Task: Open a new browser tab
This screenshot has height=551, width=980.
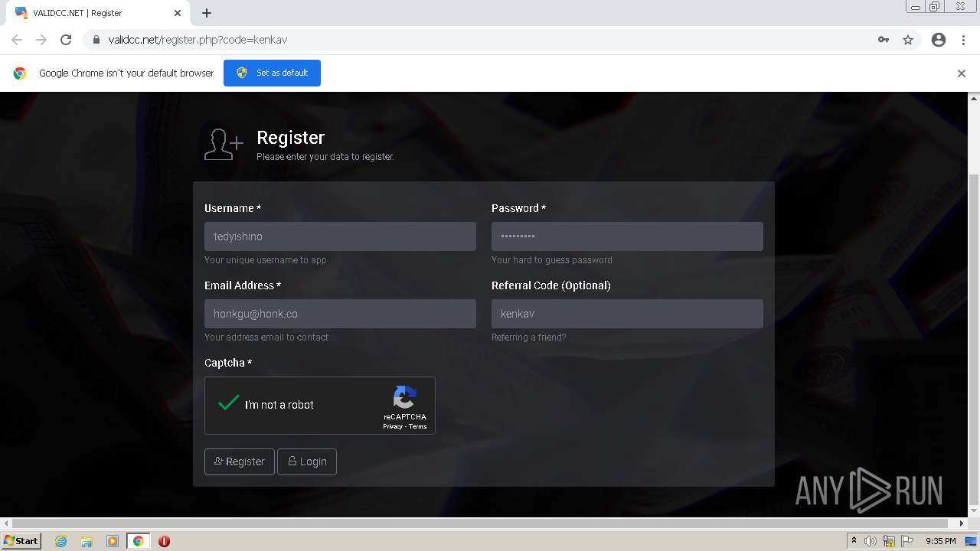Action: 207,13
